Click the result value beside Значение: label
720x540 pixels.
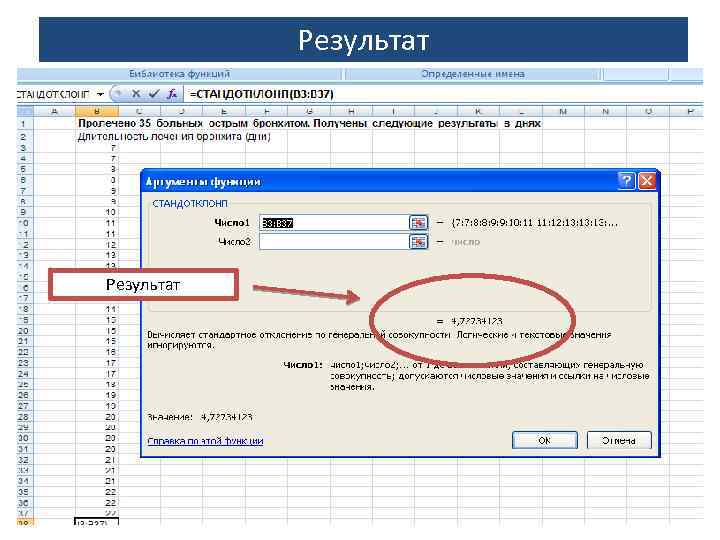pos(227,417)
